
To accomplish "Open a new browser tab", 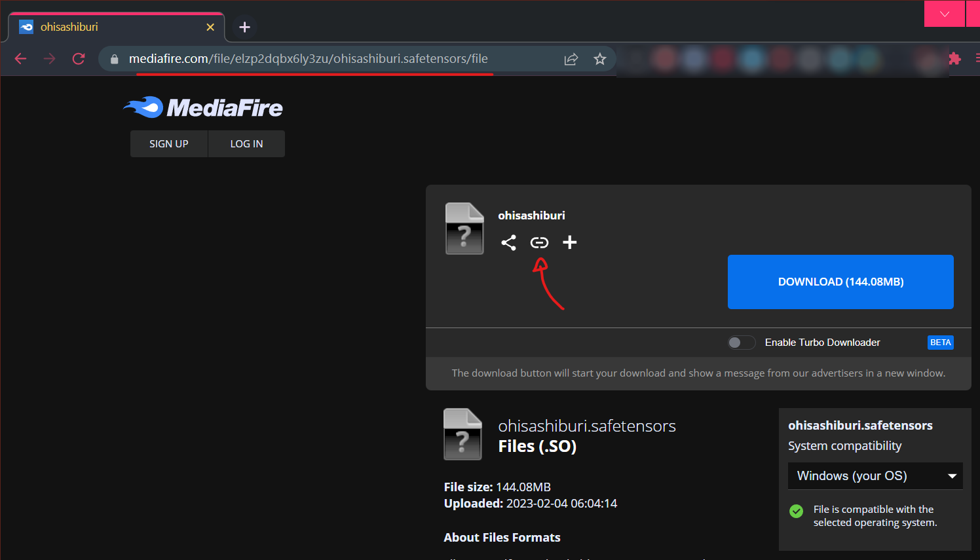I will click(x=244, y=27).
